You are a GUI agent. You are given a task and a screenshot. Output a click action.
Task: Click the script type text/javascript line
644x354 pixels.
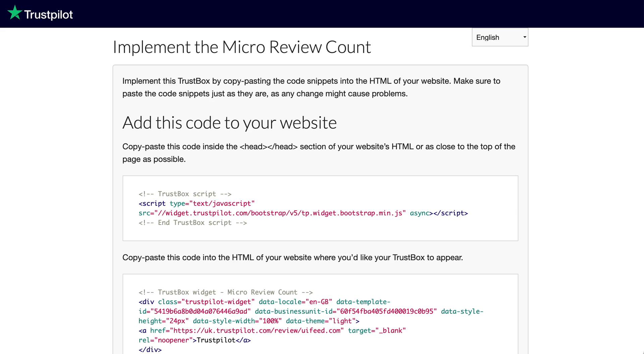point(197,203)
